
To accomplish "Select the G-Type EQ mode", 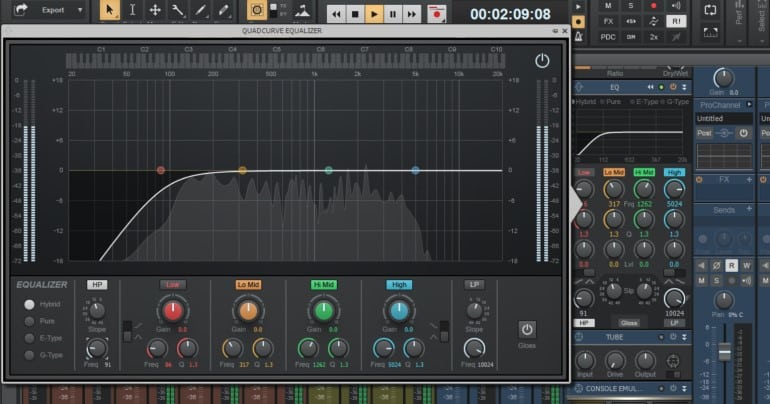I will click(30, 355).
